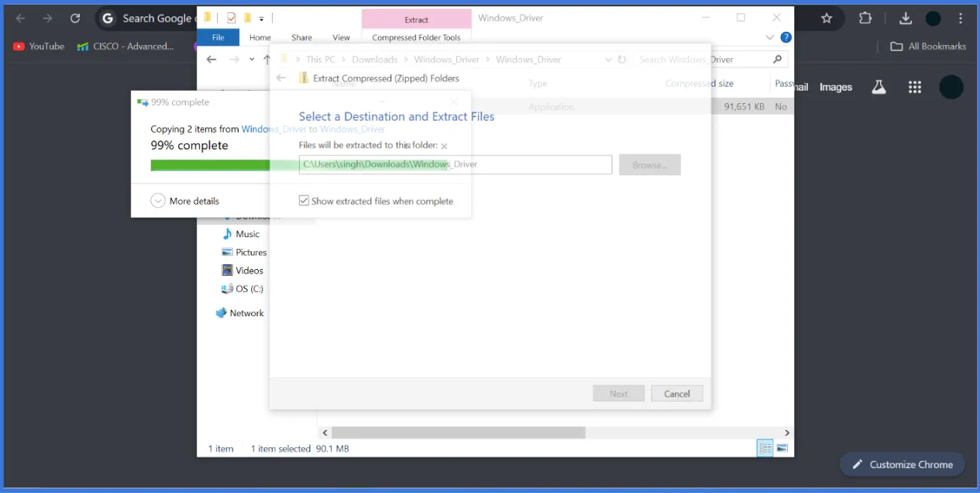The width and height of the screenshot is (980, 493).
Task: Select Network in navigation pane
Action: [239, 313]
